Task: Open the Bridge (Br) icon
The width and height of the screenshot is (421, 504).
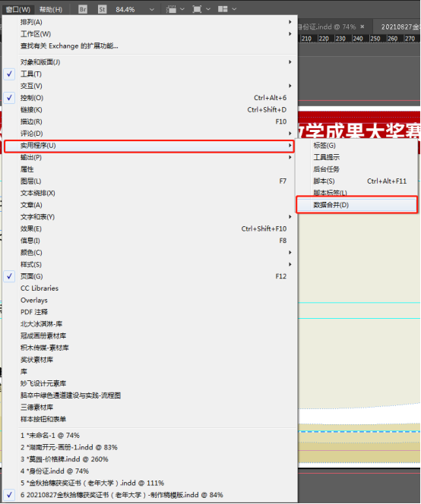Action: click(x=83, y=9)
